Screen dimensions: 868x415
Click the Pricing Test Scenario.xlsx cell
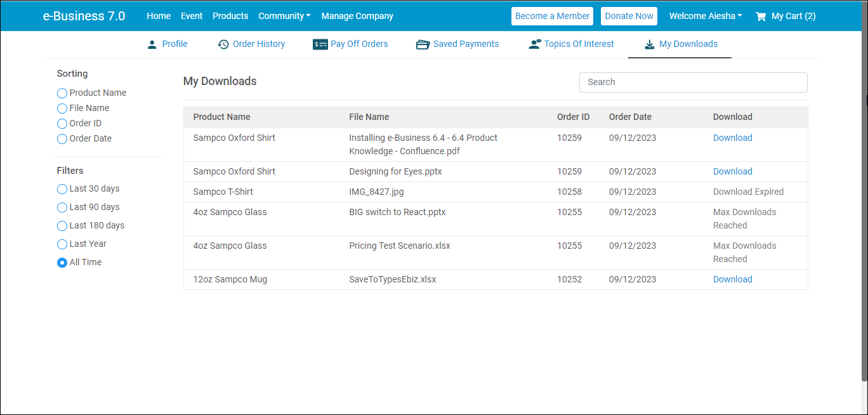(x=400, y=246)
